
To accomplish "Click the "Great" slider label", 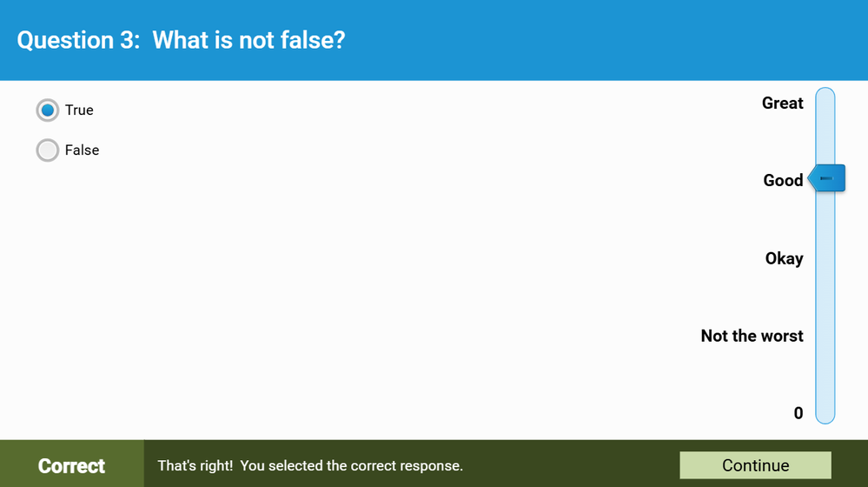I will pyautogui.click(x=782, y=103).
